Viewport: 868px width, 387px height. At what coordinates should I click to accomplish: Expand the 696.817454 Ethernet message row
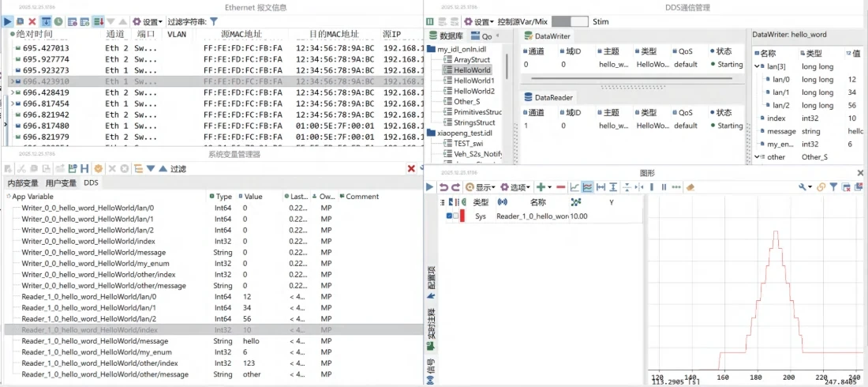tap(12, 103)
